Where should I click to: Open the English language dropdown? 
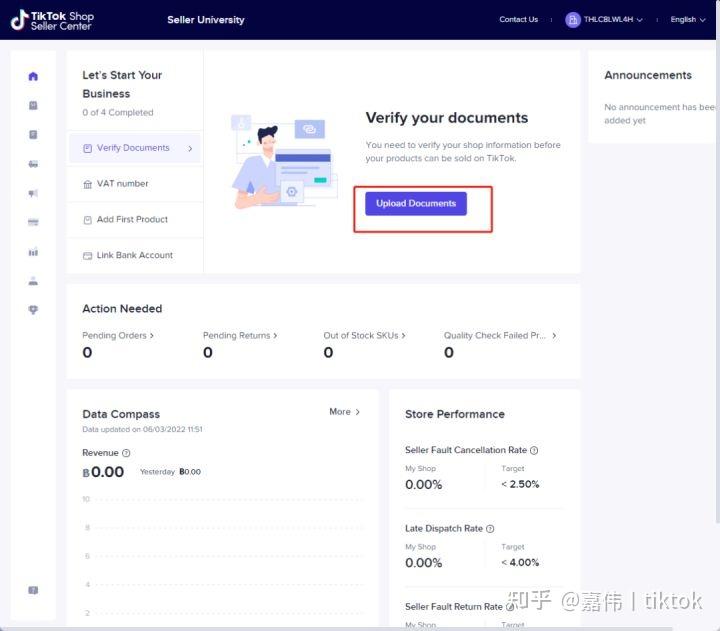687,20
